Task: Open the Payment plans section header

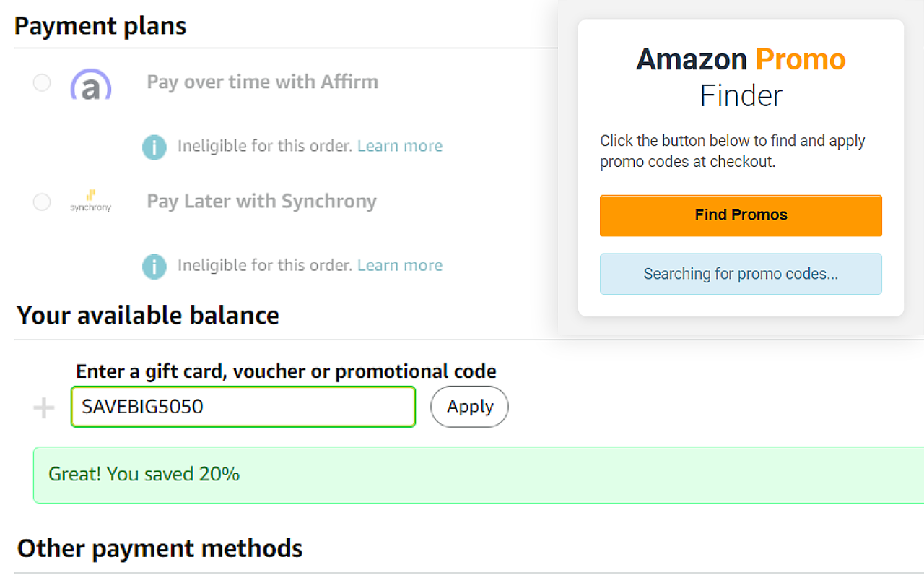Action: click(100, 25)
